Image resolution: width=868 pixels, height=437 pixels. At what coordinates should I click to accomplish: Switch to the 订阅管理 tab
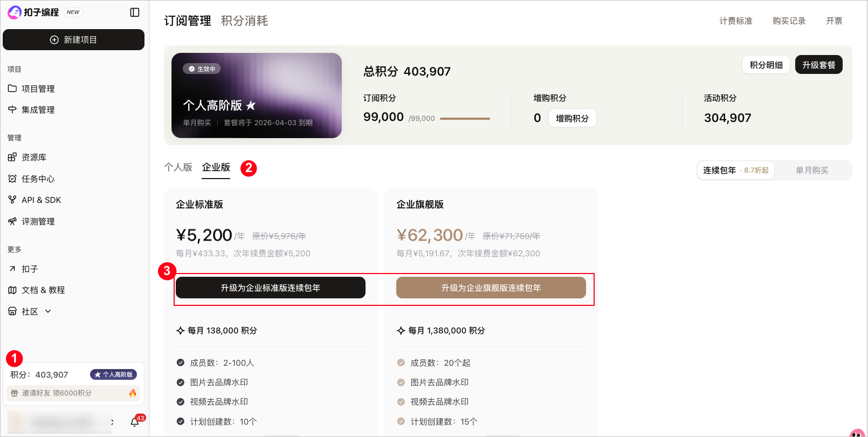188,21
